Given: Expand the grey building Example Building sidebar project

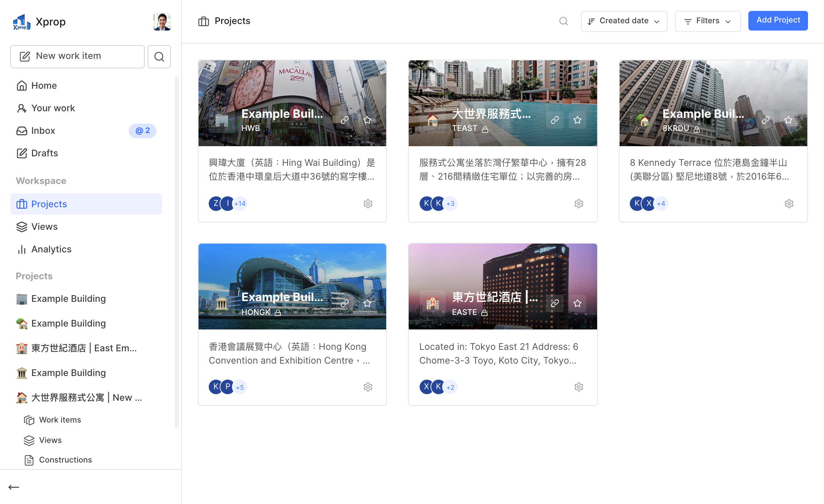Looking at the screenshot, I should click(x=86, y=299).
